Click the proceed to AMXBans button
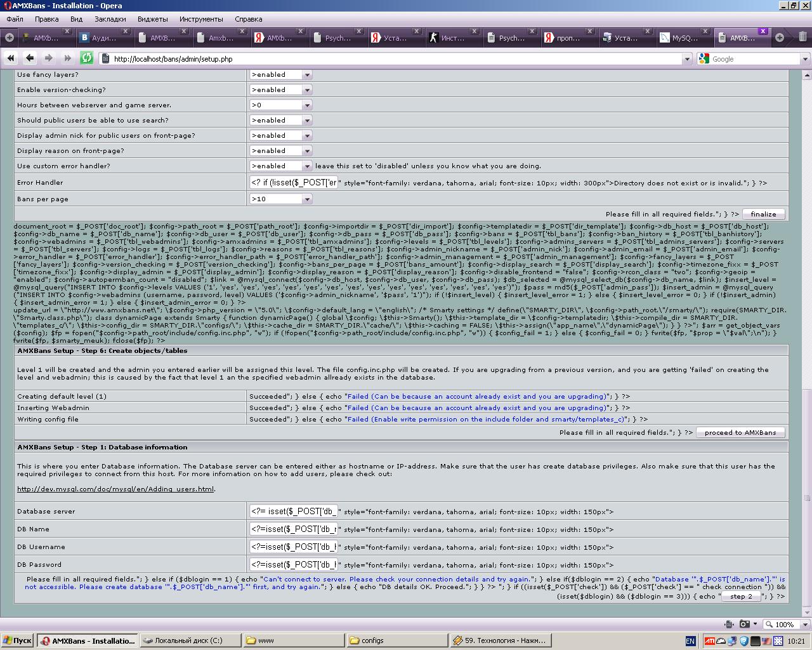This screenshot has width=812, height=650. coord(740,432)
